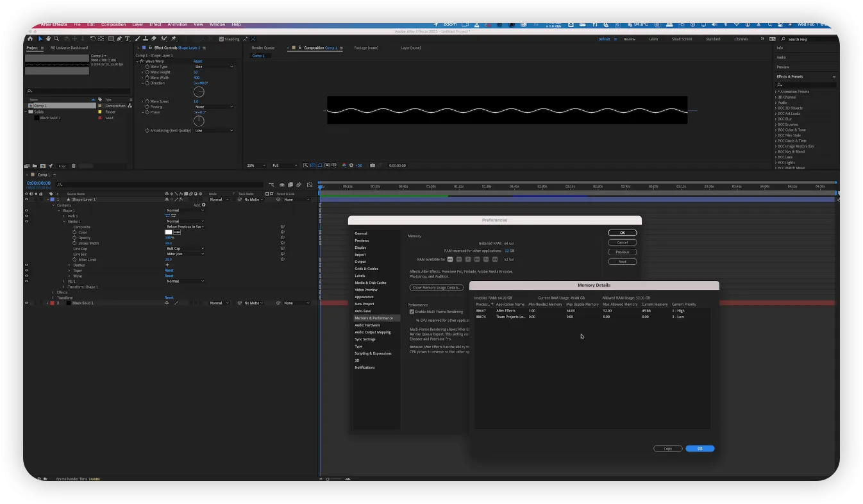Click red label color of Black Solid 1
Image resolution: width=863 pixels, height=504 pixels.
tap(52, 303)
